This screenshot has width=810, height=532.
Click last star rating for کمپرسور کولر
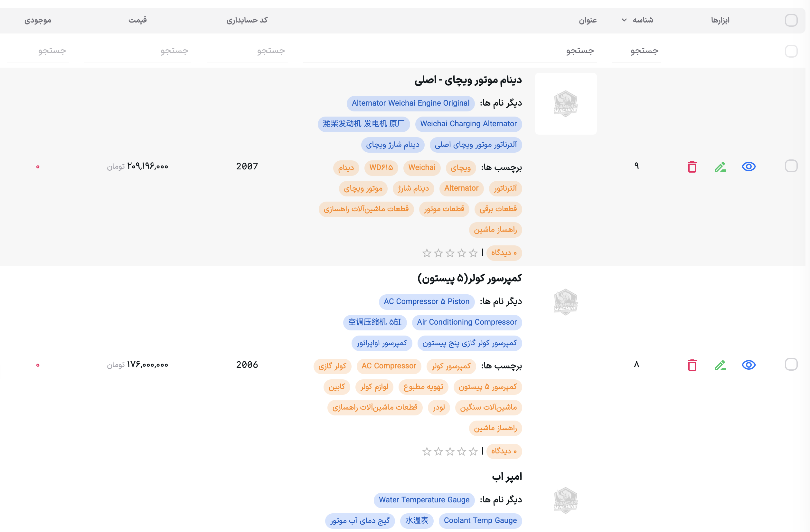(x=427, y=451)
